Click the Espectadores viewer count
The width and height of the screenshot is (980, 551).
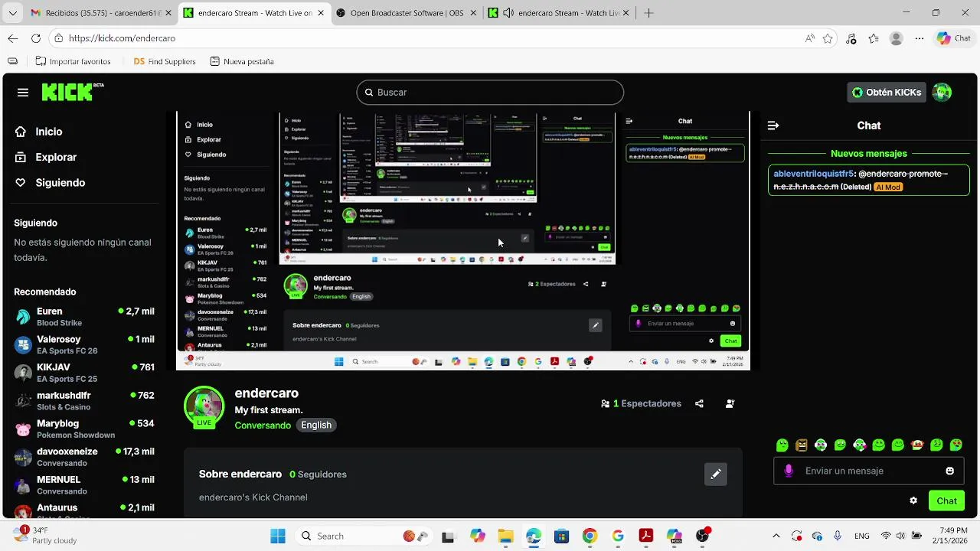pos(641,403)
